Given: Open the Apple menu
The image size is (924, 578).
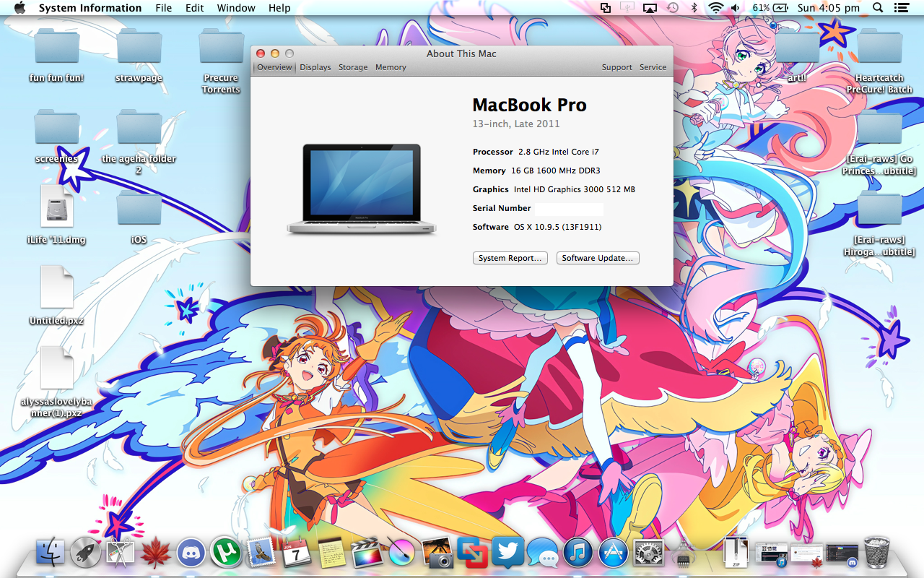Looking at the screenshot, I should point(19,8).
